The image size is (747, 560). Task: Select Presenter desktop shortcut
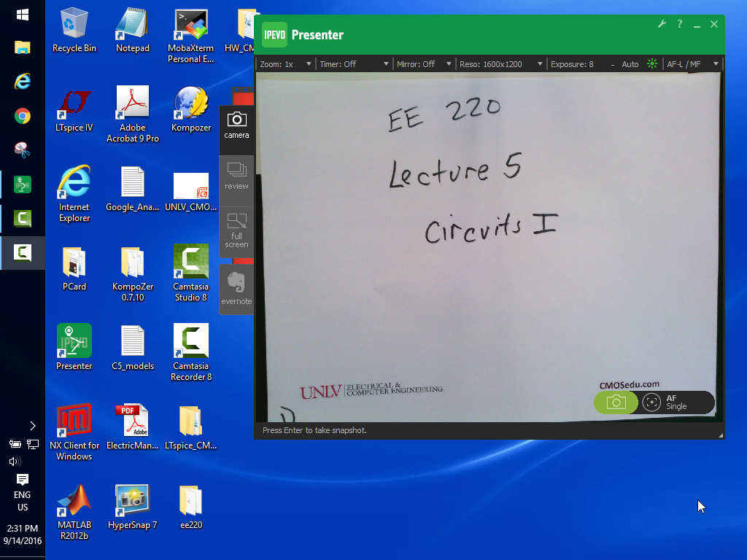click(x=74, y=347)
